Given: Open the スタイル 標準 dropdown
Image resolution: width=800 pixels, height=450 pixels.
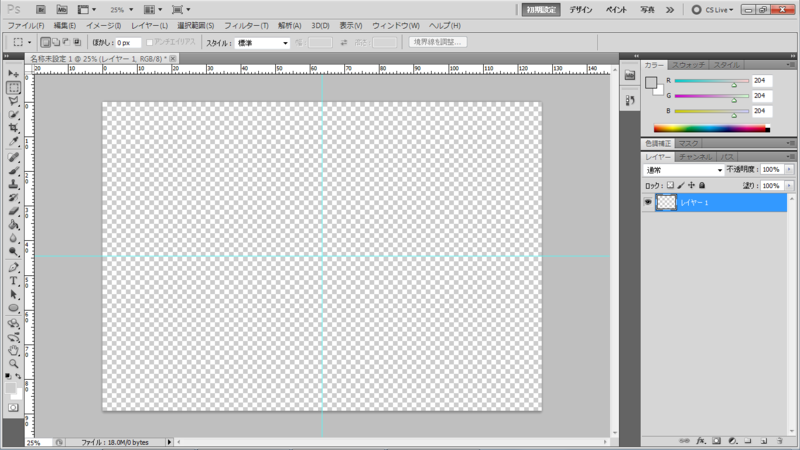Looking at the screenshot, I should (262, 43).
